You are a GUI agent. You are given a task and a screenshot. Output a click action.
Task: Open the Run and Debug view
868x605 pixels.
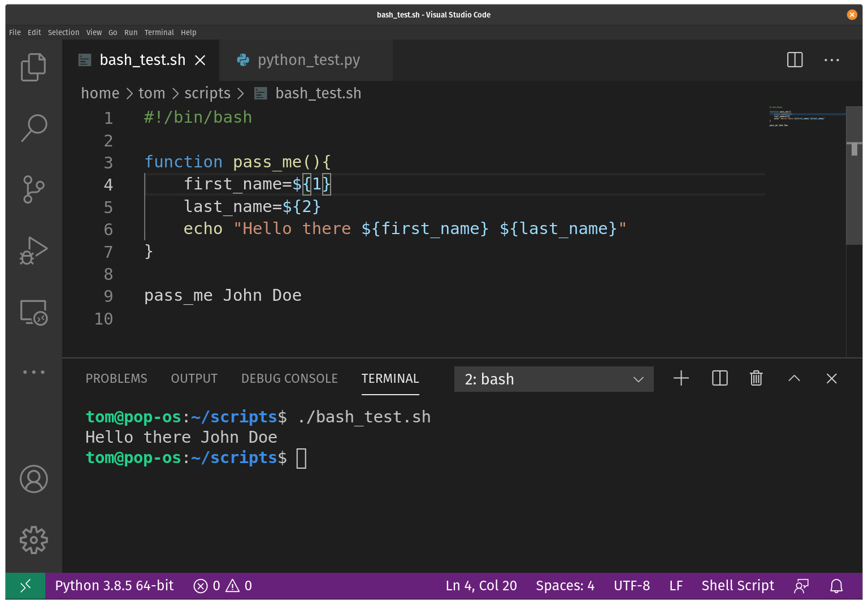point(33,250)
